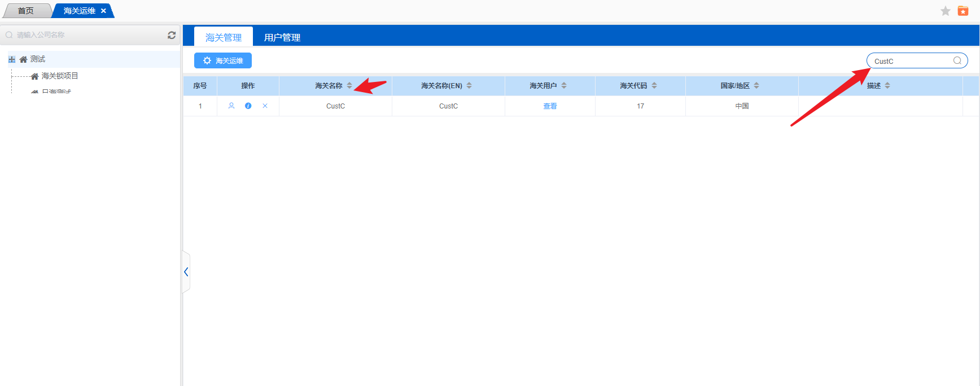Click the magnifier icon in CustC search box
Screen dimensions: 980x386
(957, 61)
